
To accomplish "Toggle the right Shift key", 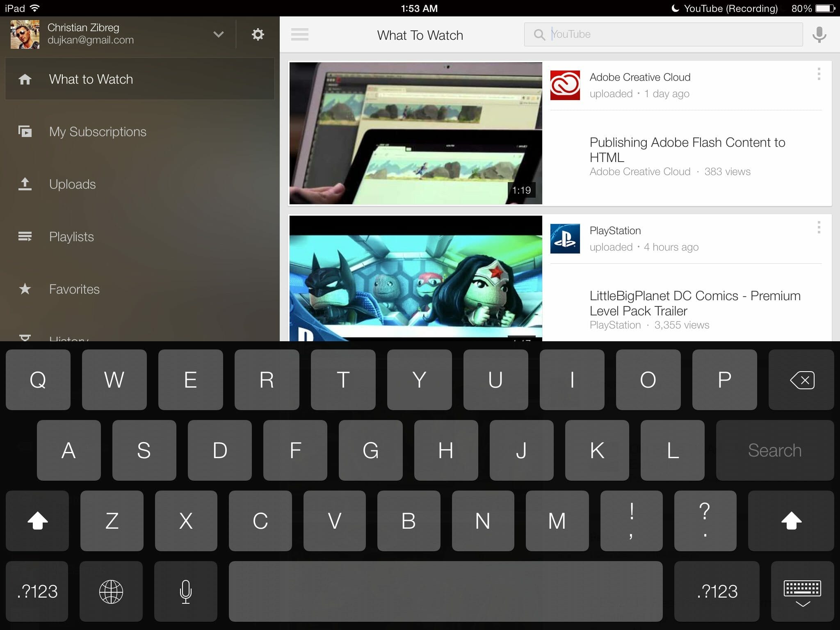I will (791, 521).
